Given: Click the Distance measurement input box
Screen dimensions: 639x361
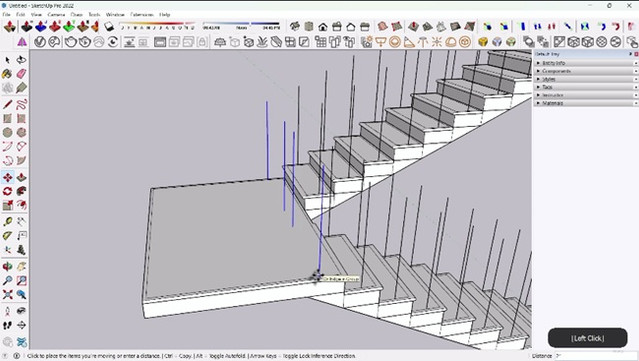Looking at the screenshot, I should coord(595,356).
